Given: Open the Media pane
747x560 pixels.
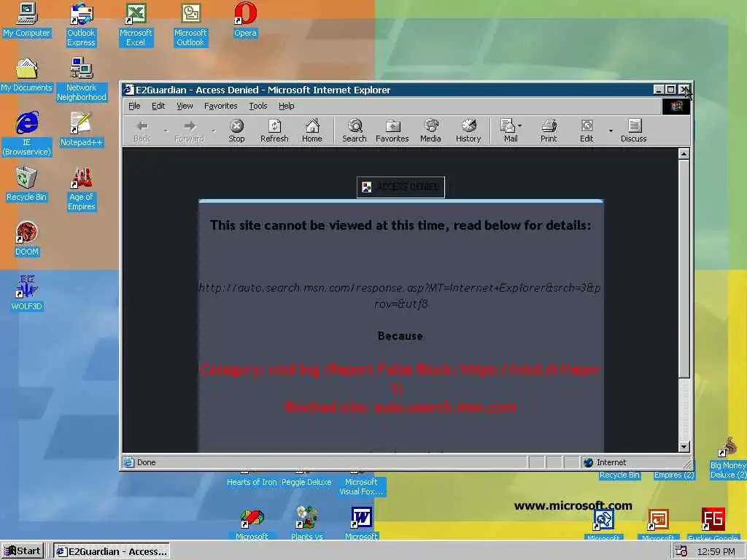Looking at the screenshot, I should pyautogui.click(x=430, y=131).
